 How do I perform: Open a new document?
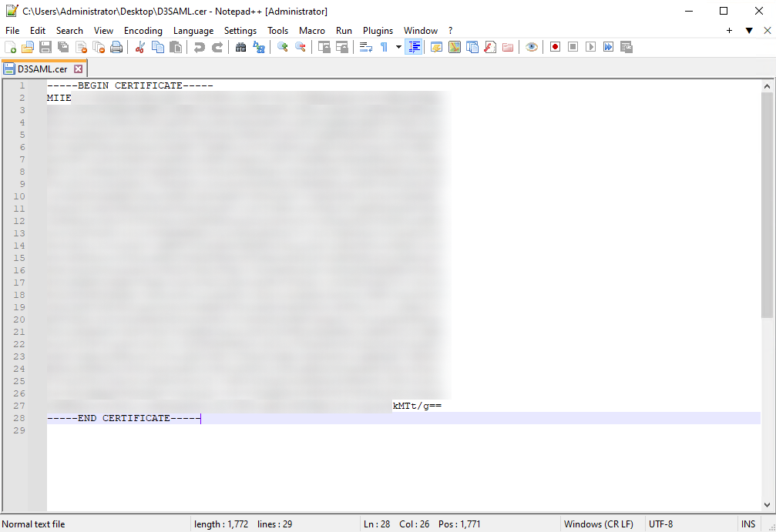tap(11, 47)
